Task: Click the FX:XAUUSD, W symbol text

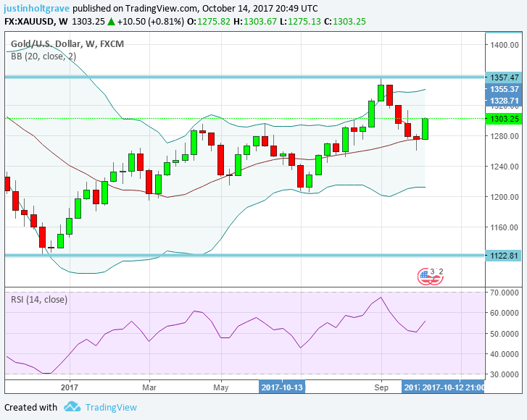Action: tap(36, 22)
